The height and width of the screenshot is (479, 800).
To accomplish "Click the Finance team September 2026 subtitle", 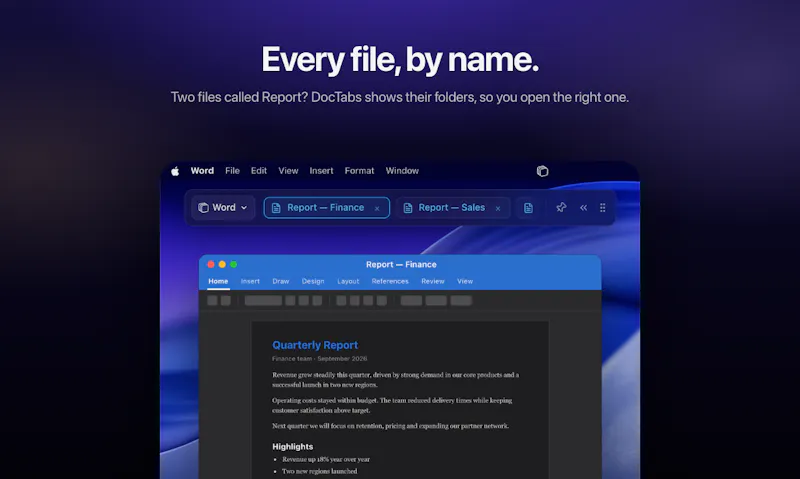I will pyautogui.click(x=319, y=359).
